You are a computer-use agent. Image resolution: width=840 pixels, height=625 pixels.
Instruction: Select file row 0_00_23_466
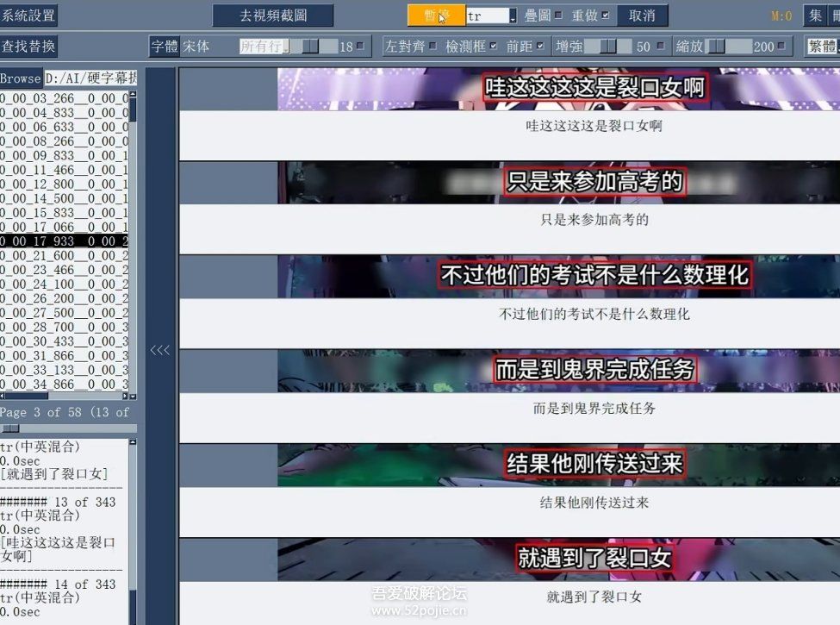click(x=65, y=270)
